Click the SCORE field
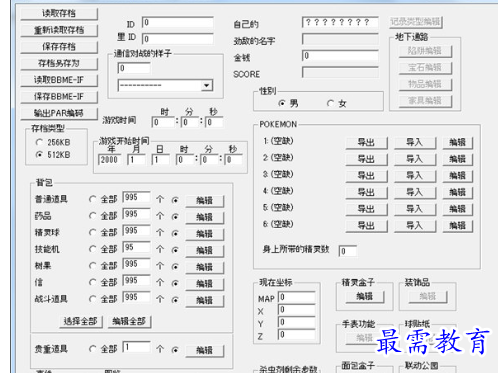 340,72
